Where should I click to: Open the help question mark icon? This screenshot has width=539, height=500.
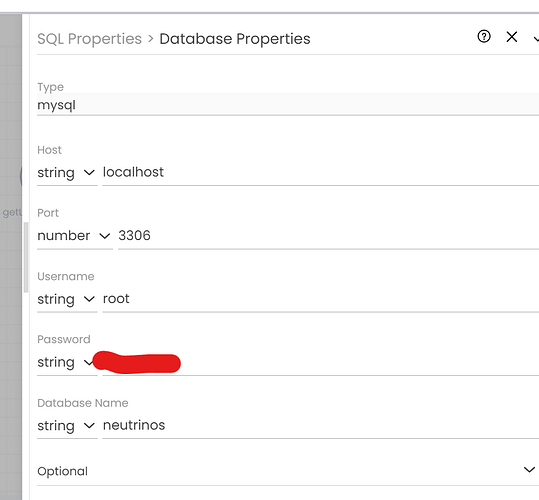pyautogui.click(x=484, y=36)
